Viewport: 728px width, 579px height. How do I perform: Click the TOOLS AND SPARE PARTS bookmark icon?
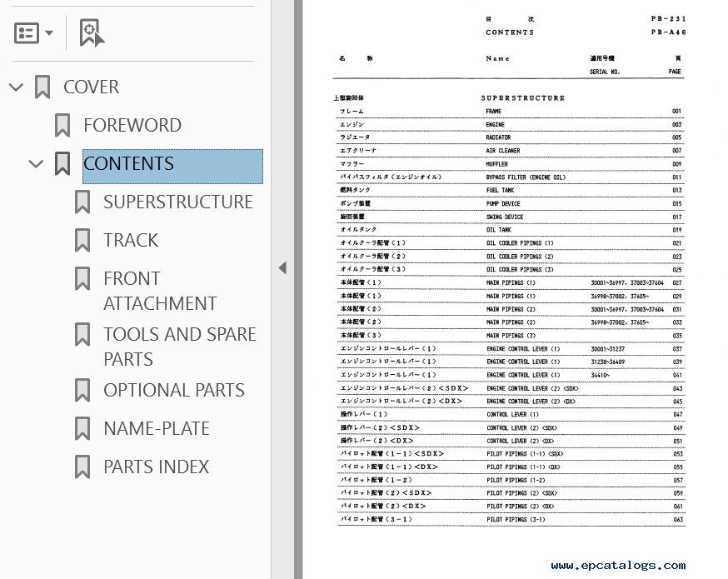pyautogui.click(x=82, y=334)
